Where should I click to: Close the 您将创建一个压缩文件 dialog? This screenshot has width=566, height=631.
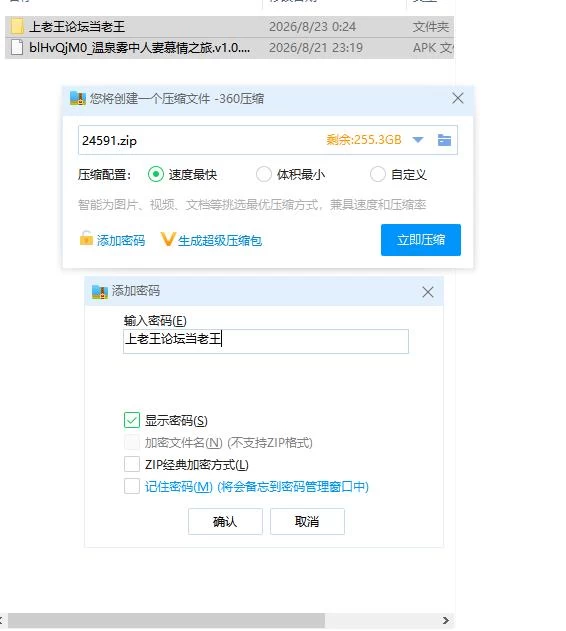(458, 98)
